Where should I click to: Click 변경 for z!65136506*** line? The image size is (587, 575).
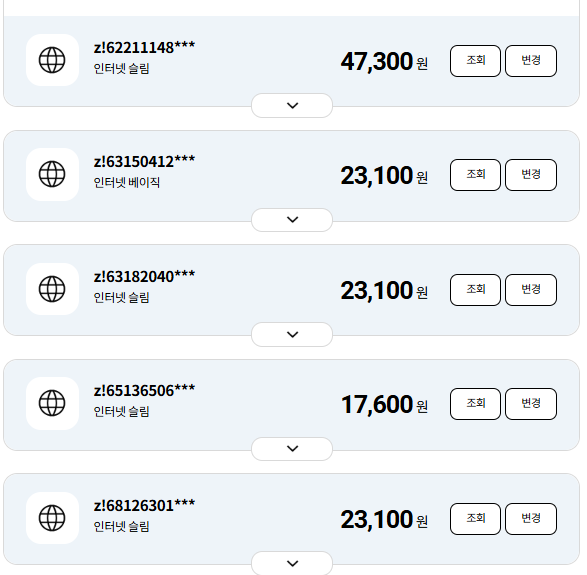pyautogui.click(x=531, y=404)
